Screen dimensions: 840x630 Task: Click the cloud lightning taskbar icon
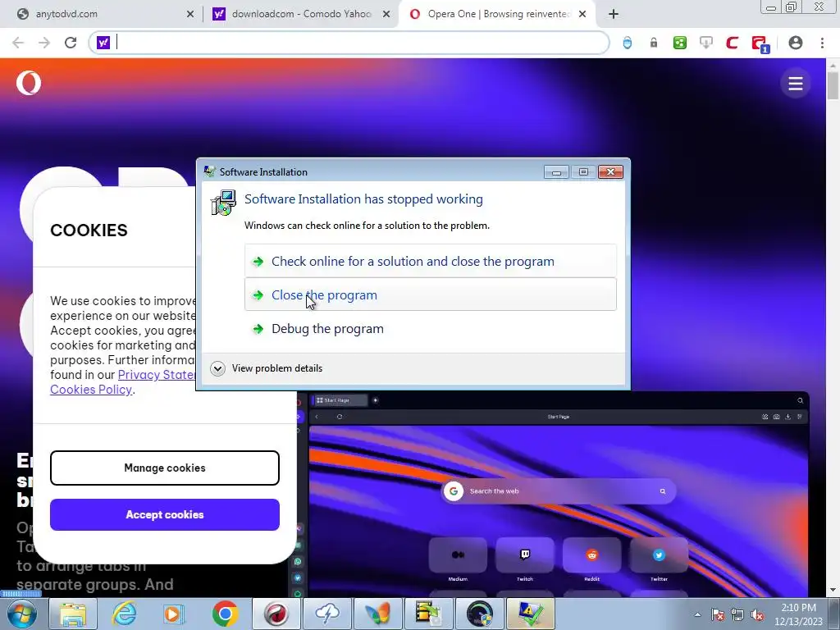coord(326,614)
